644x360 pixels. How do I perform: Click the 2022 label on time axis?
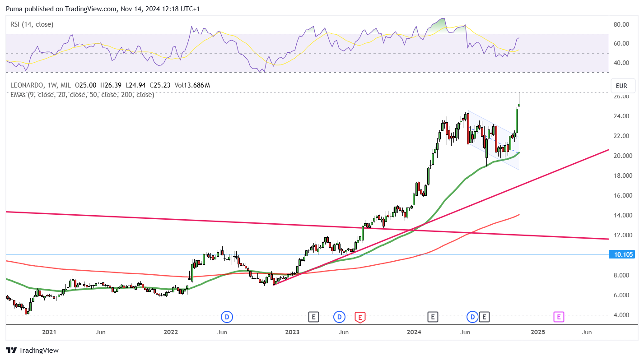coord(171,332)
